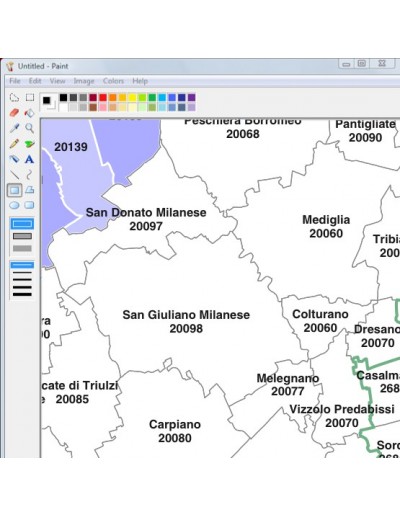Select the Polygon shape tool
Viewport: 400px width, 517px height.
pos(30,190)
